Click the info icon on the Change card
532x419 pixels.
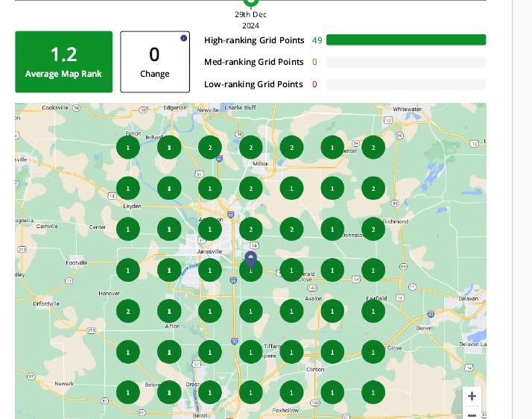pos(183,38)
